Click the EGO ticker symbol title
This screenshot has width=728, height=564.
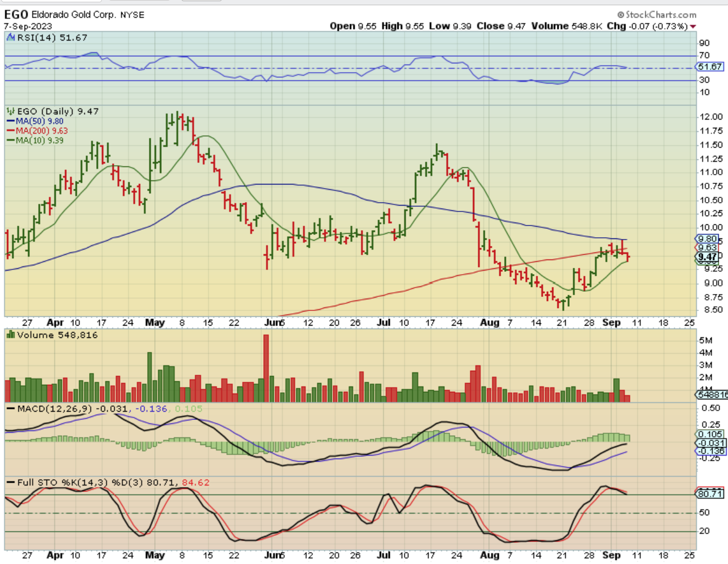click(x=16, y=14)
